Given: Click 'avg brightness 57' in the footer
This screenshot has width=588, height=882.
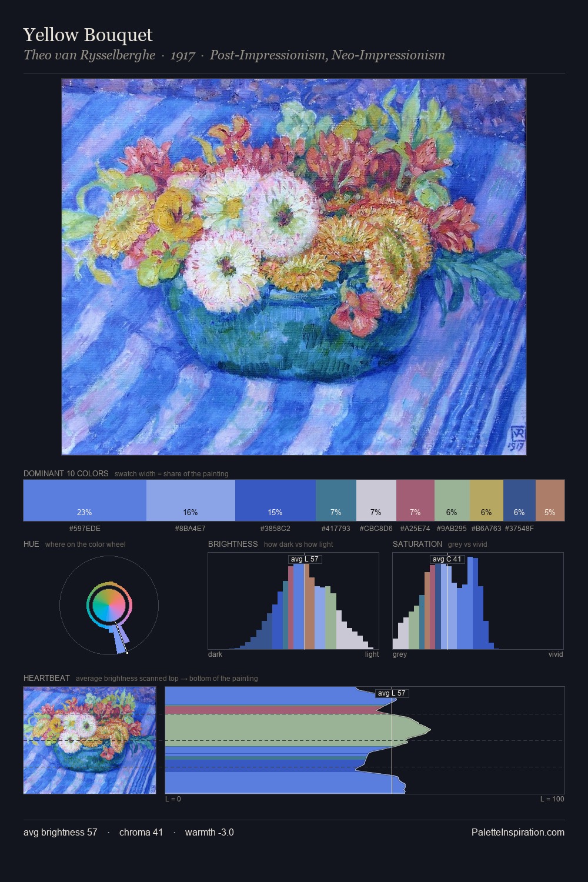Looking at the screenshot, I should click(61, 832).
